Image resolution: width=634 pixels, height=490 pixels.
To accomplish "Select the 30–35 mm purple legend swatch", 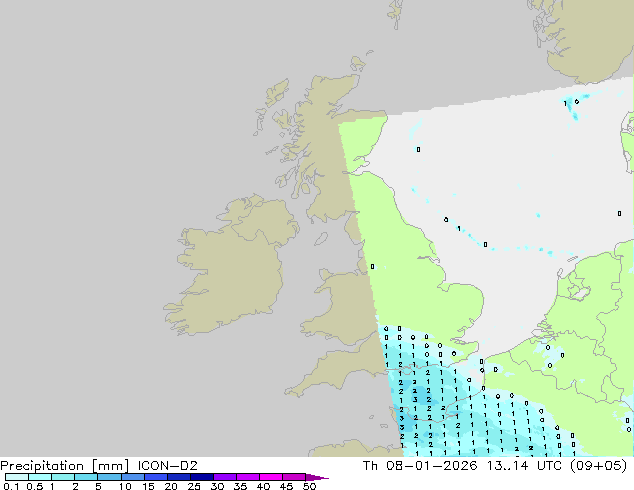I will 225,477.
